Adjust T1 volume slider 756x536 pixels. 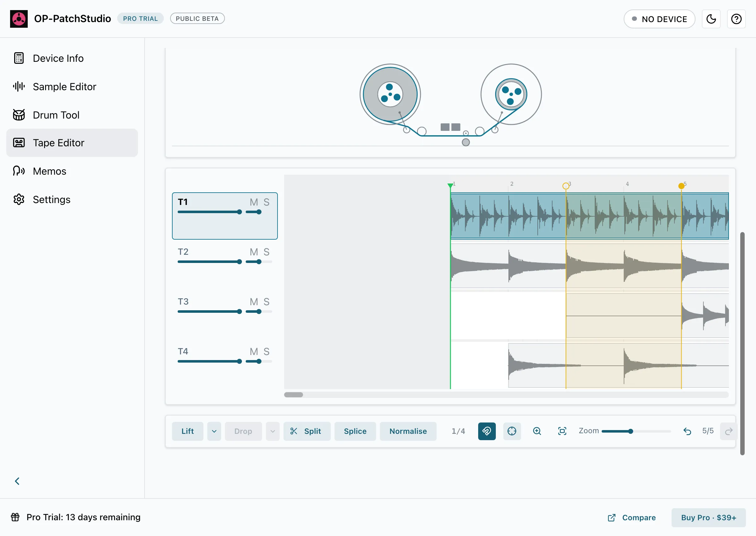(210, 212)
